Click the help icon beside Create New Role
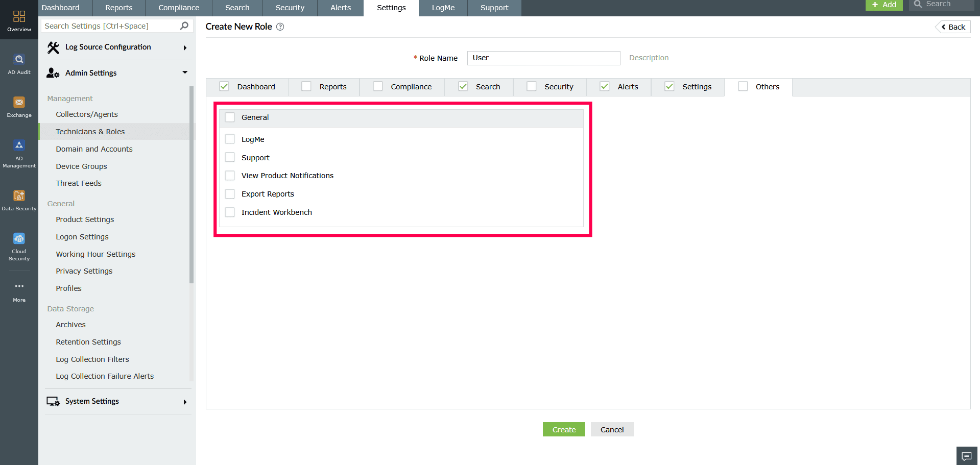This screenshot has height=465, width=980. (280, 27)
